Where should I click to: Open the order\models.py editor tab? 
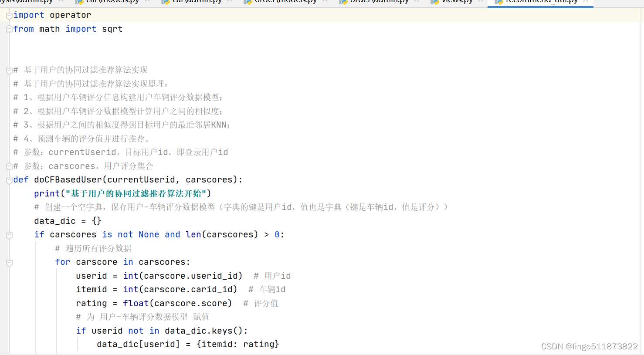pos(286,2)
